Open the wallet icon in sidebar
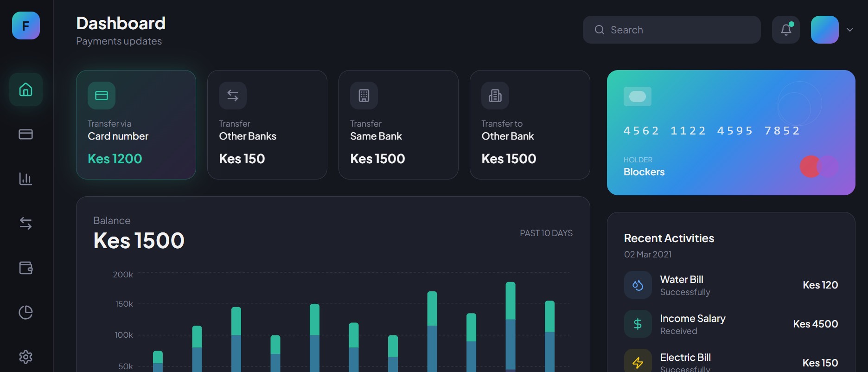Viewport: 868px width, 372px height. (26, 268)
